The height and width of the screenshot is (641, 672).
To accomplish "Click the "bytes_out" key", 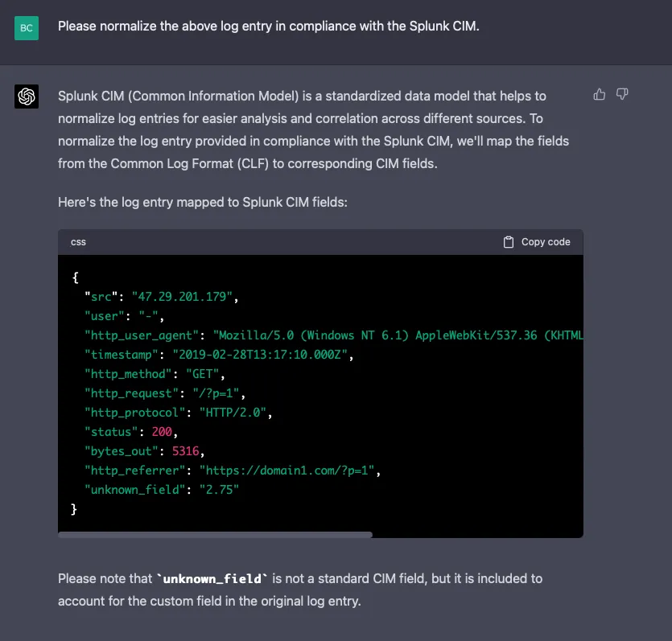I will tap(122, 451).
